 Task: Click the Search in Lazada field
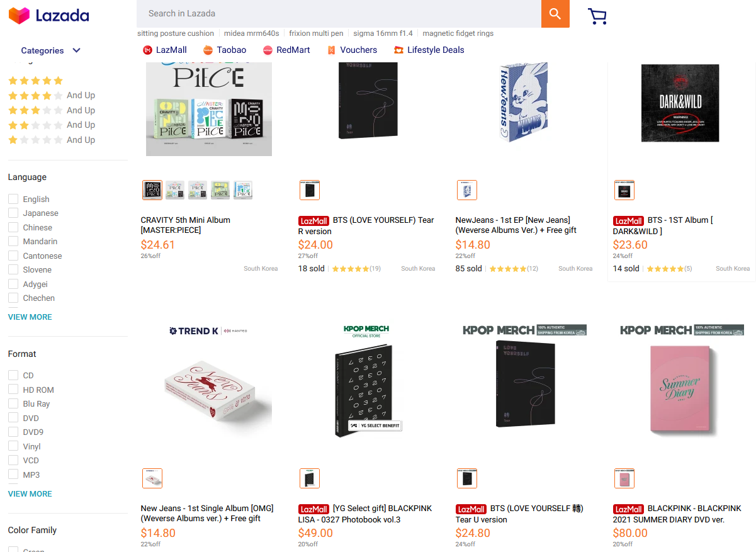(x=339, y=14)
